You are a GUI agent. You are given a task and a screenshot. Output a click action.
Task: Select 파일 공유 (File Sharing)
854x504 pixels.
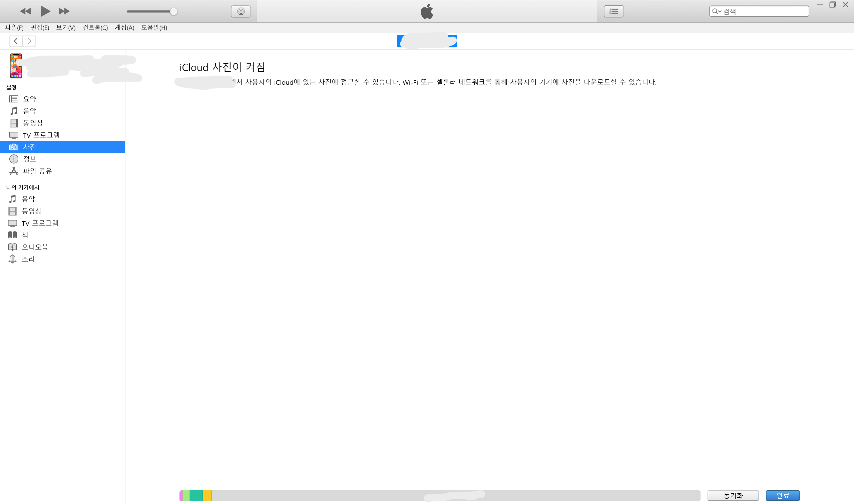tap(37, 171)
